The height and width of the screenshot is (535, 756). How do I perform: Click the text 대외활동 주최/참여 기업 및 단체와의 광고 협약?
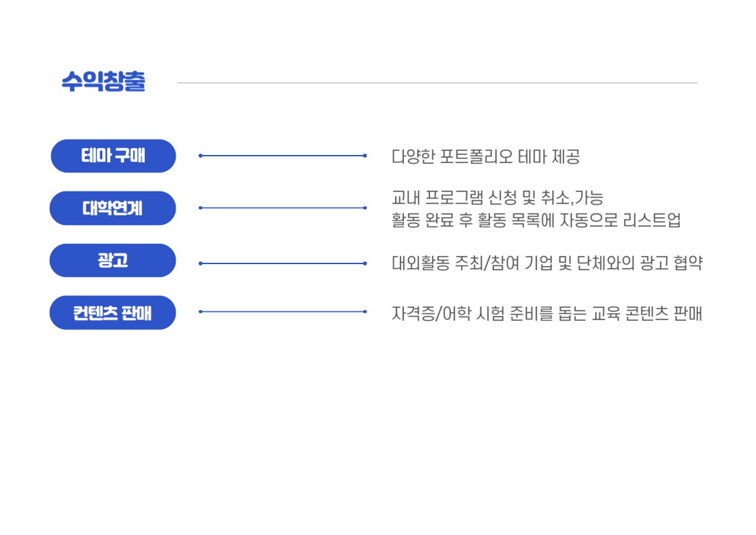547,263
